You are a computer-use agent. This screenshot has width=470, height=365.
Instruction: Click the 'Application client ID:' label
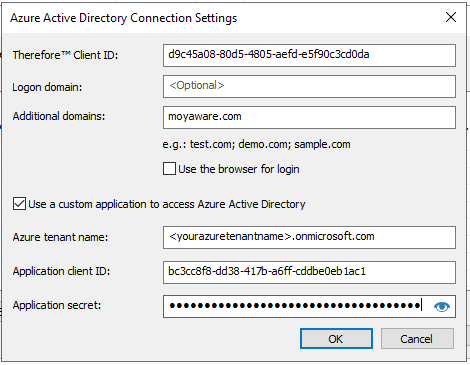pos(61,271)
